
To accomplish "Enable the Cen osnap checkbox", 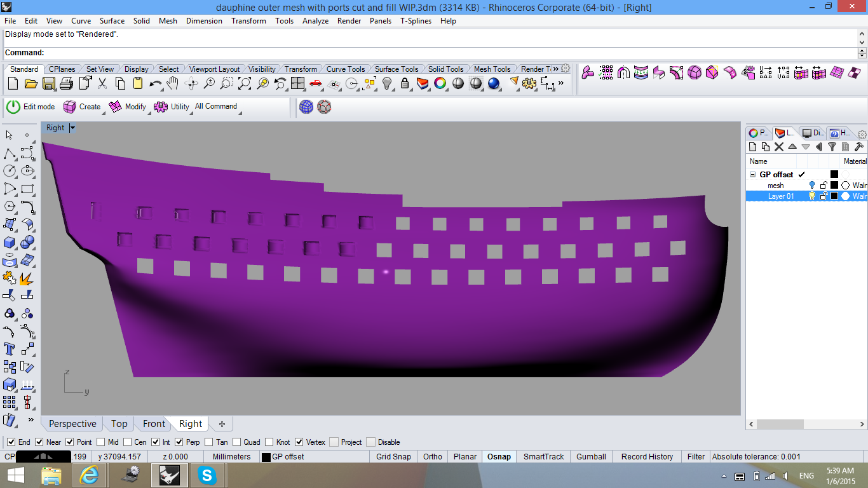I will pyautogui.click(x=127, y=442).
